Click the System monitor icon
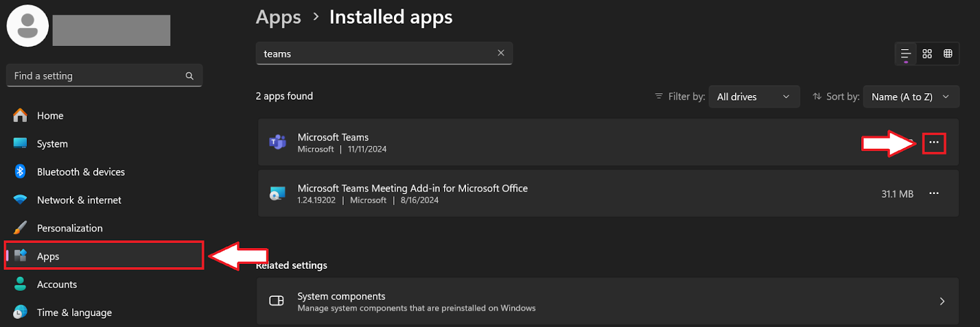This screenshot has height=327, width=980. (20, 143)
